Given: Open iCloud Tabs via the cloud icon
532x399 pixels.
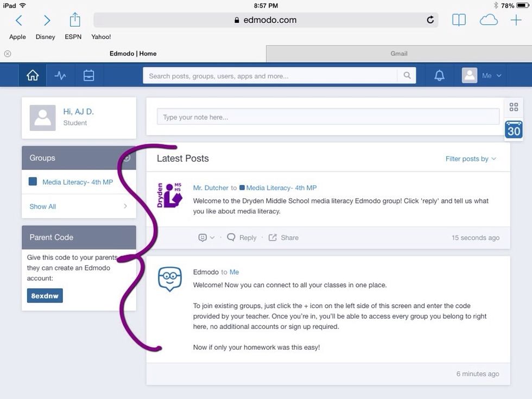Looking at the screenshot, I should pos(488,19).
